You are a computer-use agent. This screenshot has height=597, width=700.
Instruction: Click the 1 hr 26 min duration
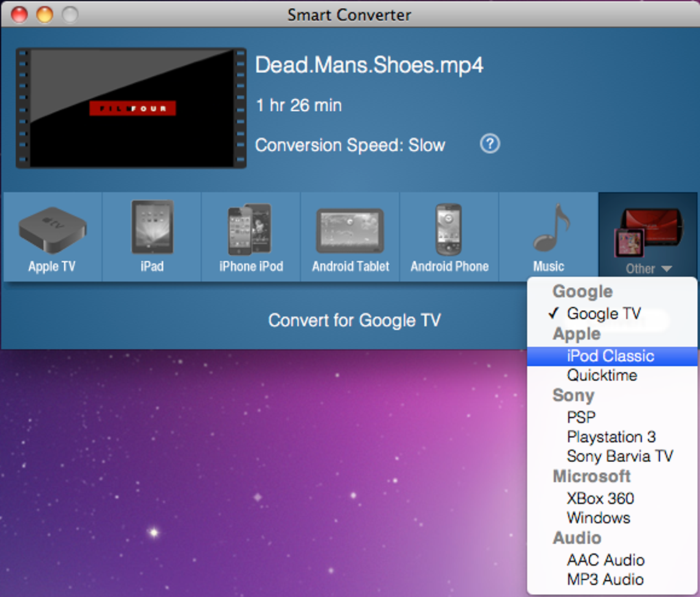click(x=299, y=106)
